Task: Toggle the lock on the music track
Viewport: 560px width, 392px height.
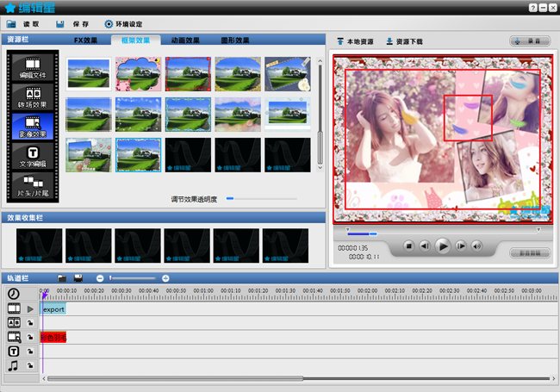Action: (x=31, y=367)
